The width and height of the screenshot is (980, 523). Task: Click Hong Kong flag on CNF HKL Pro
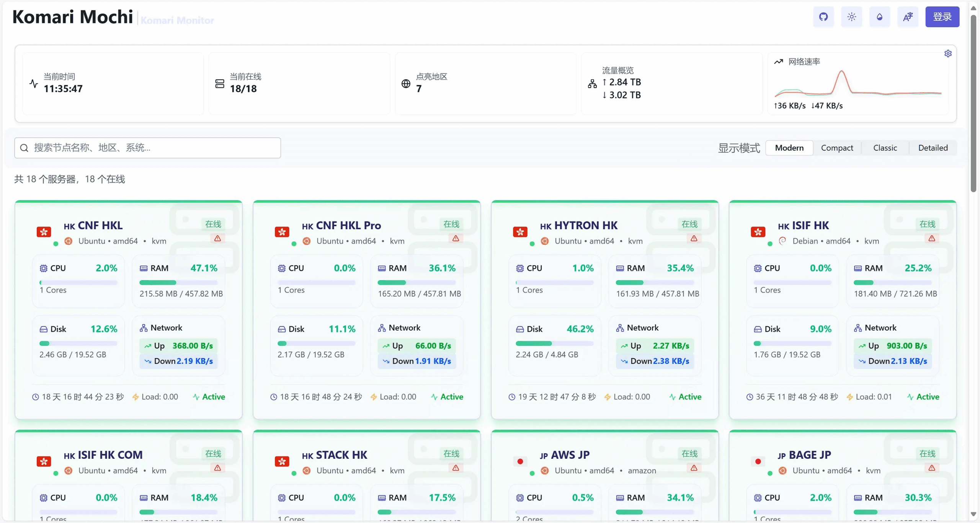282,232
